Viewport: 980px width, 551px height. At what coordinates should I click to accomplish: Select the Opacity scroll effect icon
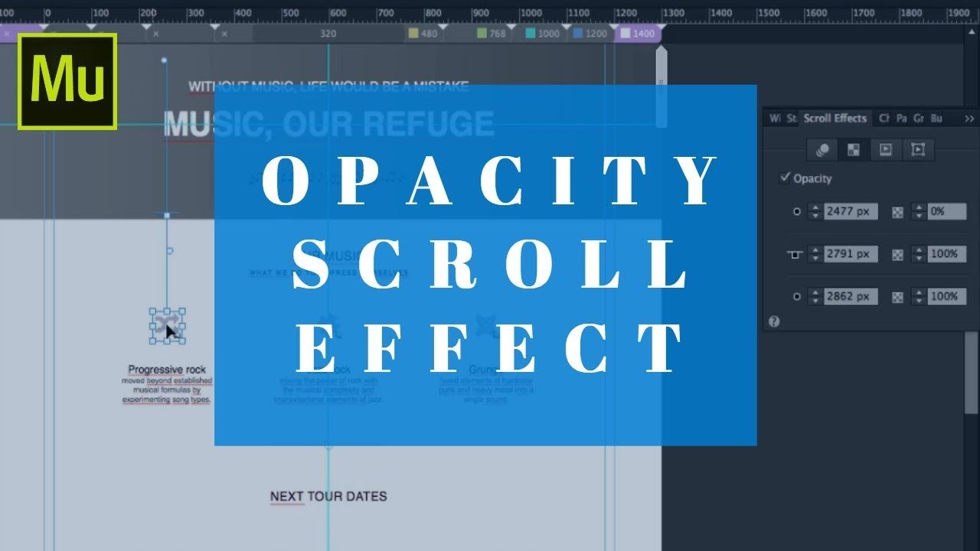click(853, 150)
